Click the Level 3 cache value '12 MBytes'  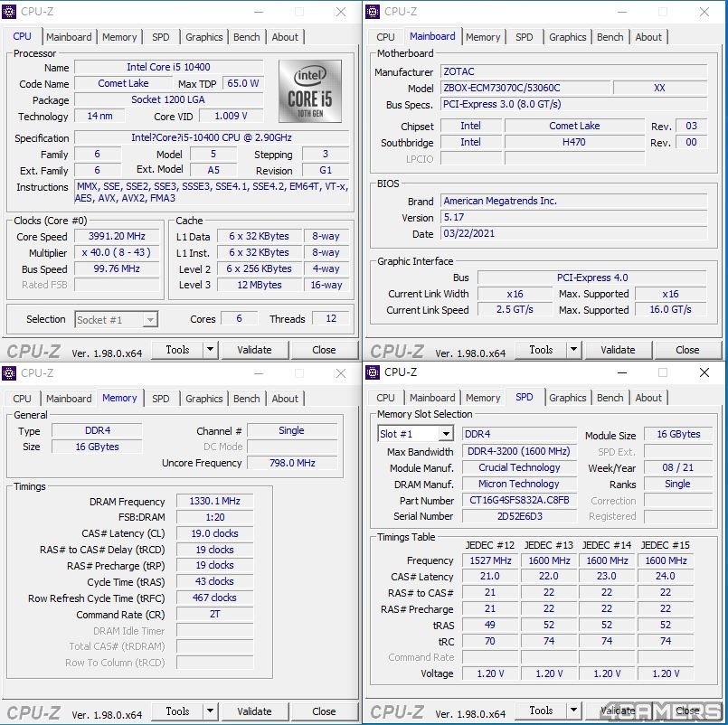click(259, 285)
